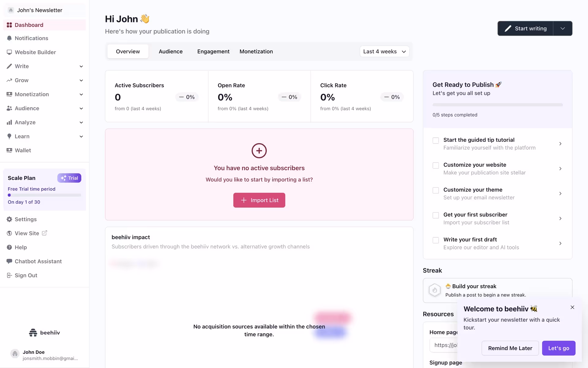Switch to the Audience tab
The height and width of the screenshot is (368, 588).
click(171, 52)
